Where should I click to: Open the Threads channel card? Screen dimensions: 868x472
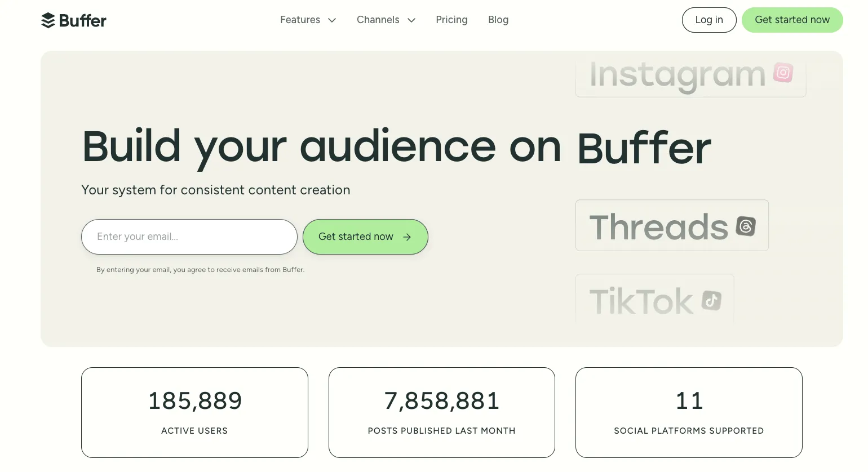[x=671, y=225]
